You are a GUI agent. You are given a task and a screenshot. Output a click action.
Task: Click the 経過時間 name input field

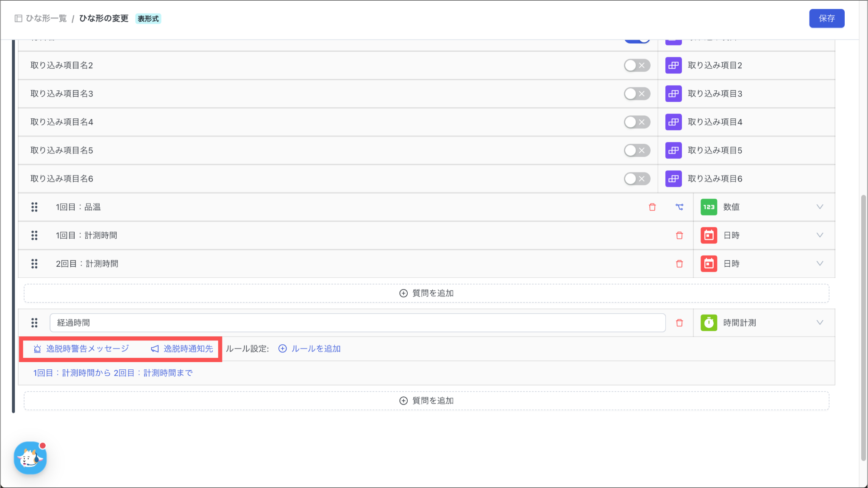click(x=357, y=323)
